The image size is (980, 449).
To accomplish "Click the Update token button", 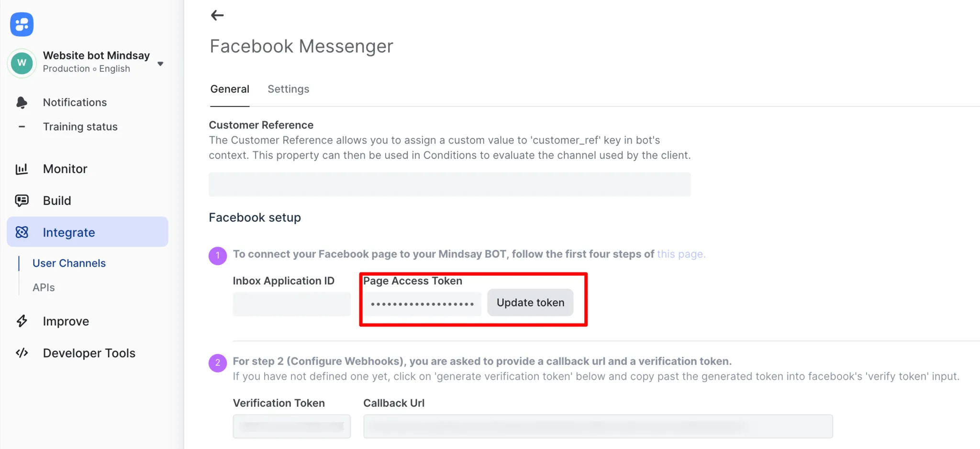I will (x=530, y=303).
